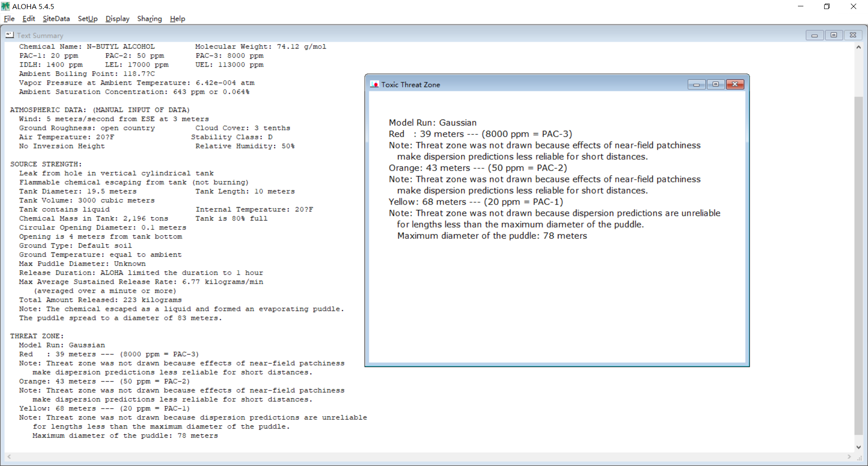Open the Sharing menu

[150, 19]
